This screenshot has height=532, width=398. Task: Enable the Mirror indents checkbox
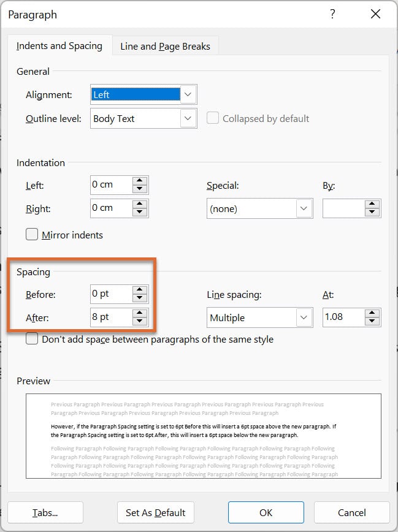click(x=32, y=235)
